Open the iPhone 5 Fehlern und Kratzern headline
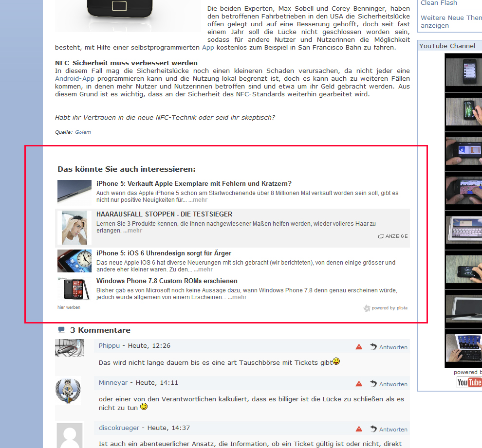 194,183
